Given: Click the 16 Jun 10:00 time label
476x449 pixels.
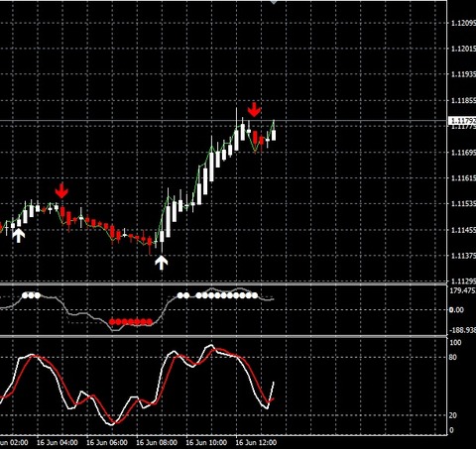Looking at the screenshot, I should click(206, 442).
